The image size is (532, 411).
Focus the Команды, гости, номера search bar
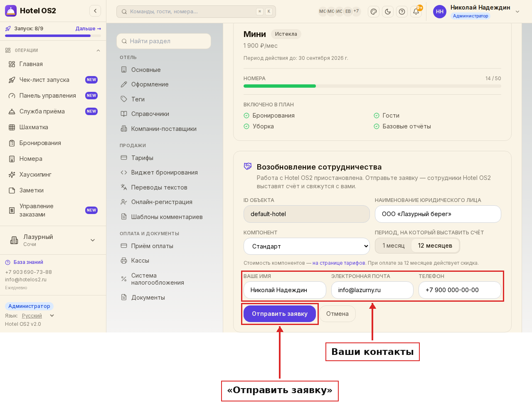[x=196, y=12]
